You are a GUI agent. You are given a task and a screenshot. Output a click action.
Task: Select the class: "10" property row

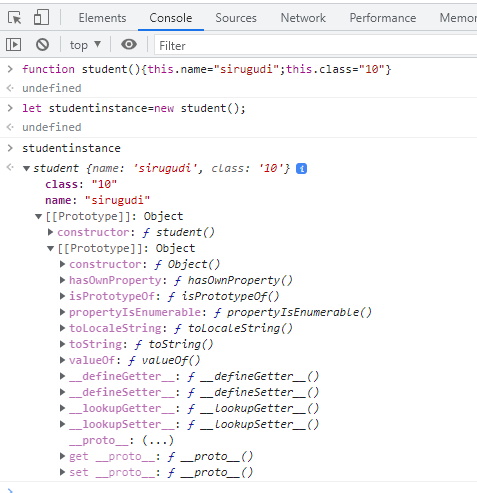(81, 184)
